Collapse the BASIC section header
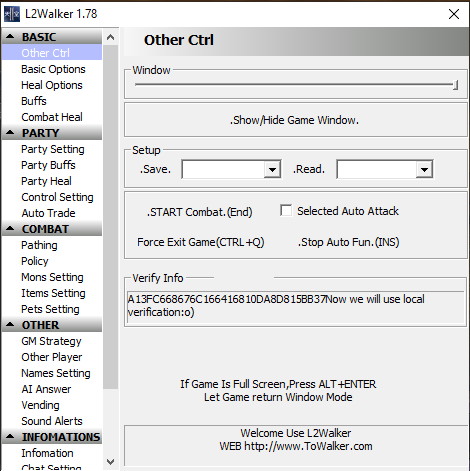 pyautogui.click(x=52, y=37)
